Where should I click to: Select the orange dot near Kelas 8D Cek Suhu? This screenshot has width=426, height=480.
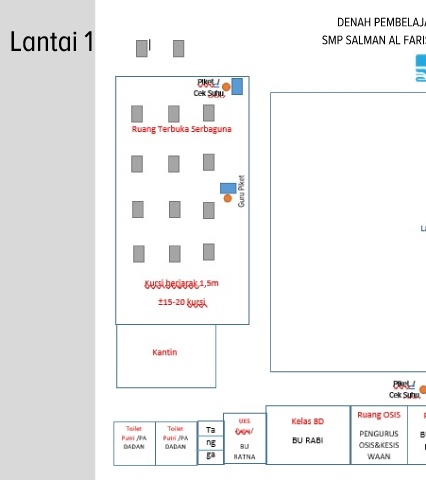(423, 390)
